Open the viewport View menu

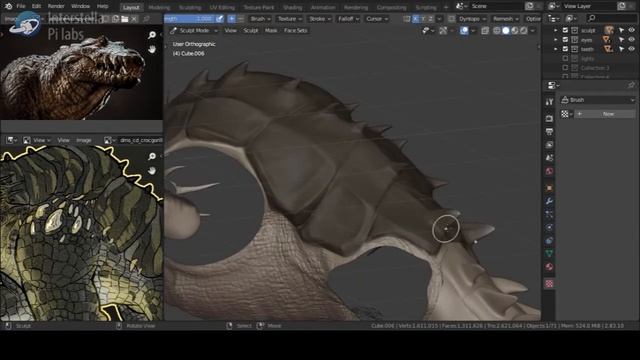pyautogui.click(x=231, y=31)
